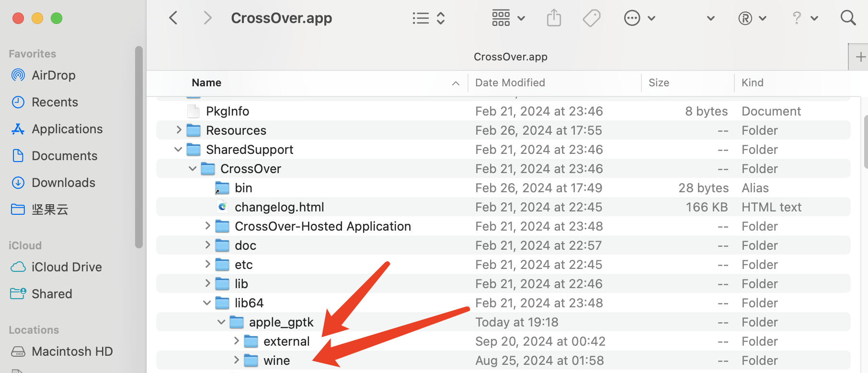
Task: Expand the lib folder
Action: 207,283
